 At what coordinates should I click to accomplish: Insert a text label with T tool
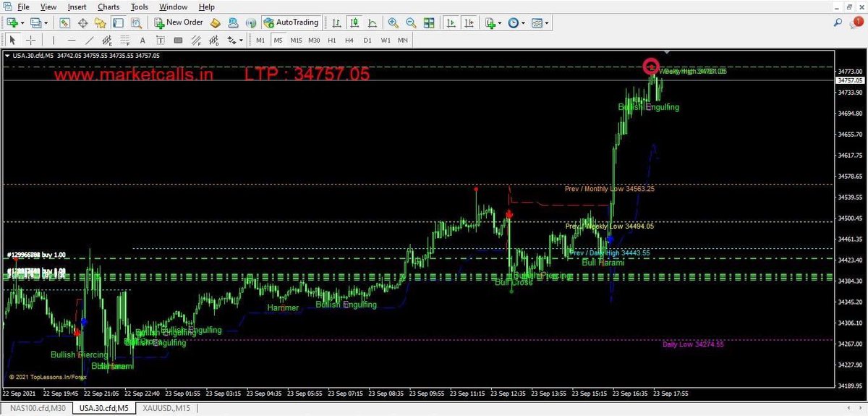[x=160, y=40]
